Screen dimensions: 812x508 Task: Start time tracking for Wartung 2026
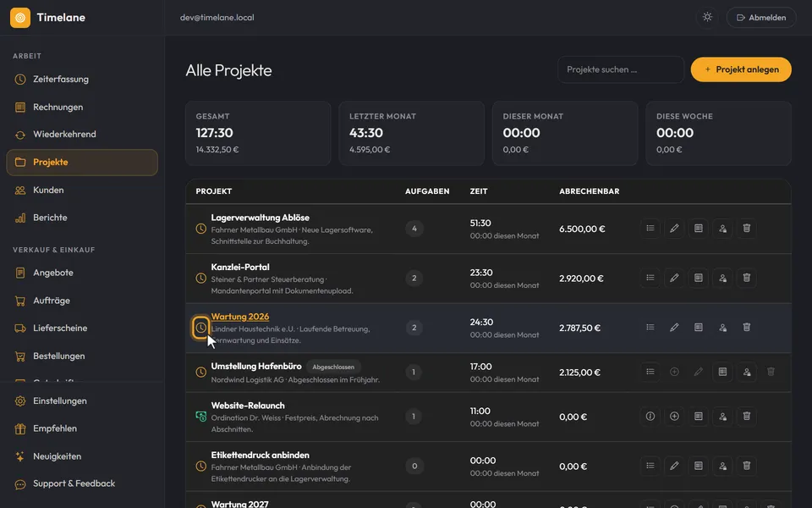[x=201, y=328]
